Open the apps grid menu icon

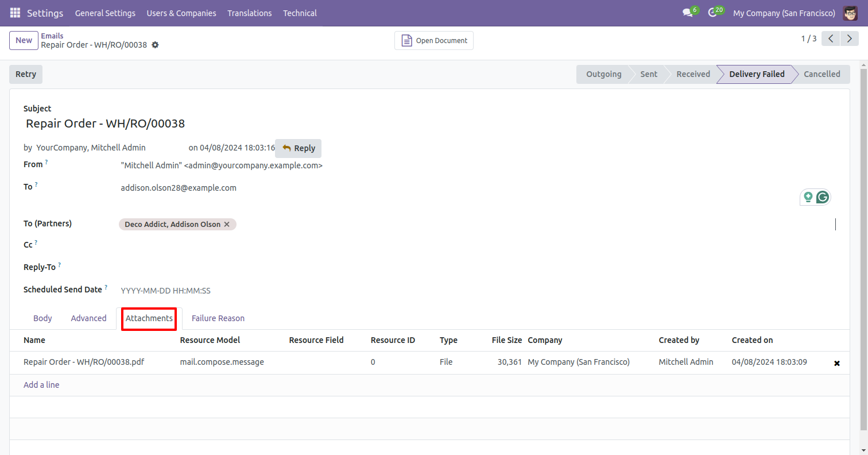[15, 13]
